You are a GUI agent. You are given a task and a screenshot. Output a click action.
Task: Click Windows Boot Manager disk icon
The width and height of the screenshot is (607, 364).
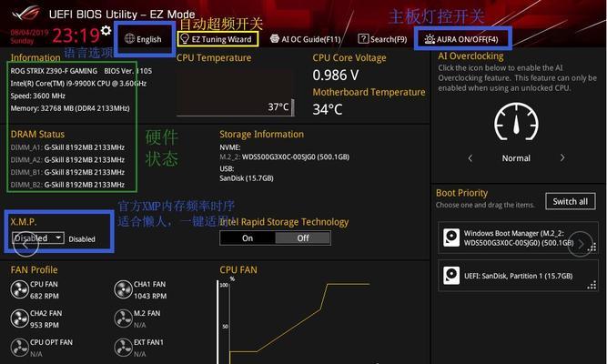pyautogui.click(x=451, y=238)
